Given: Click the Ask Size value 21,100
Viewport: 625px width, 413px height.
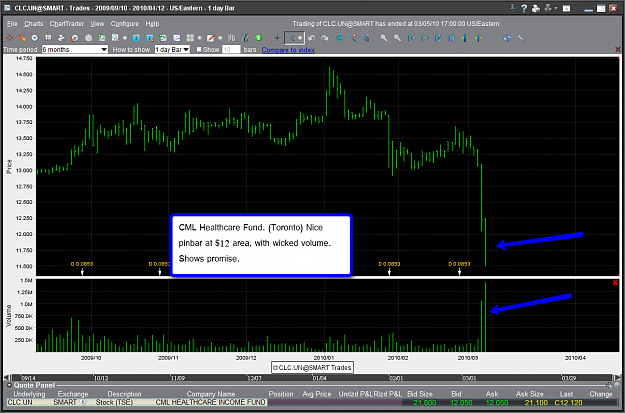Looking at the screenshot, I should click(x=536, y=403).
